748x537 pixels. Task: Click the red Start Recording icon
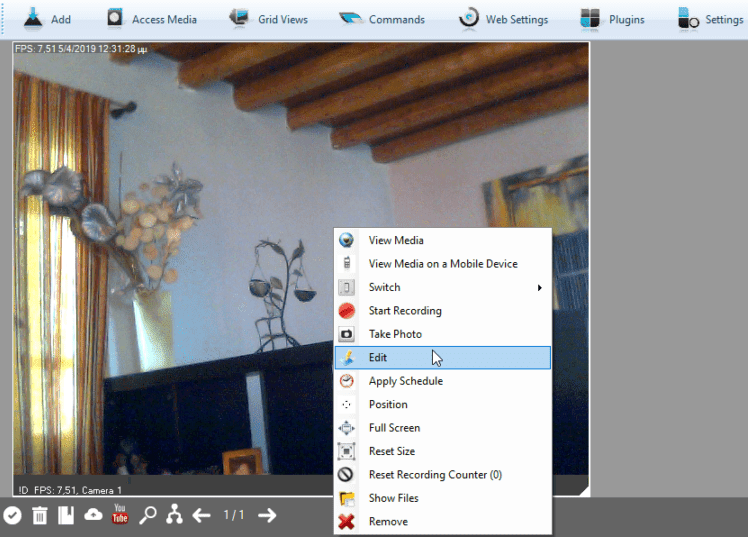(x=346, y=311)
